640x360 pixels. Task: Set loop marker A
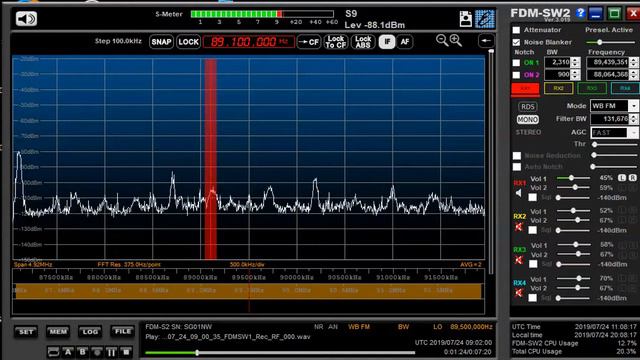68,352
